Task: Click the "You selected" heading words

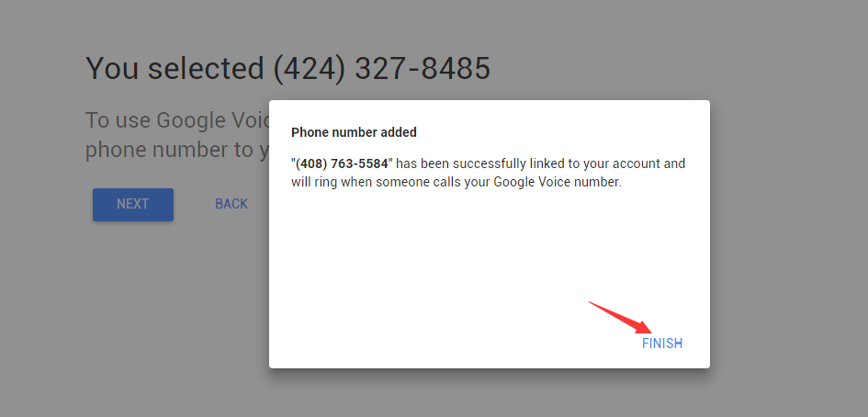Action: pos(175,69)
